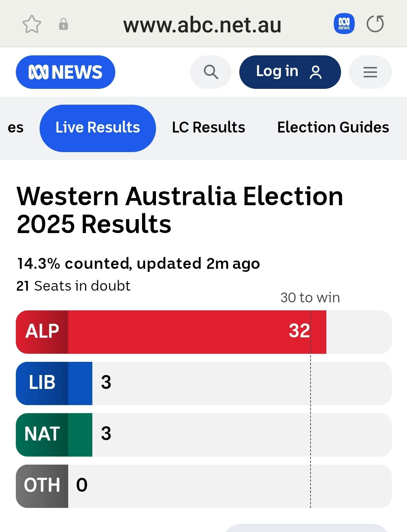Open search with magnifying glass icon
407x532 pixels.
(211, 72)
